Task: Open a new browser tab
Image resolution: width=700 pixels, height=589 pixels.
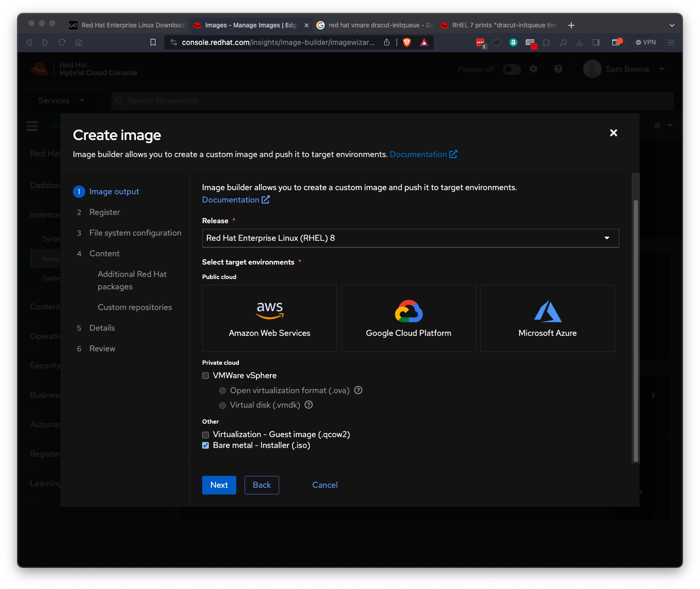Action: (571, 25)
